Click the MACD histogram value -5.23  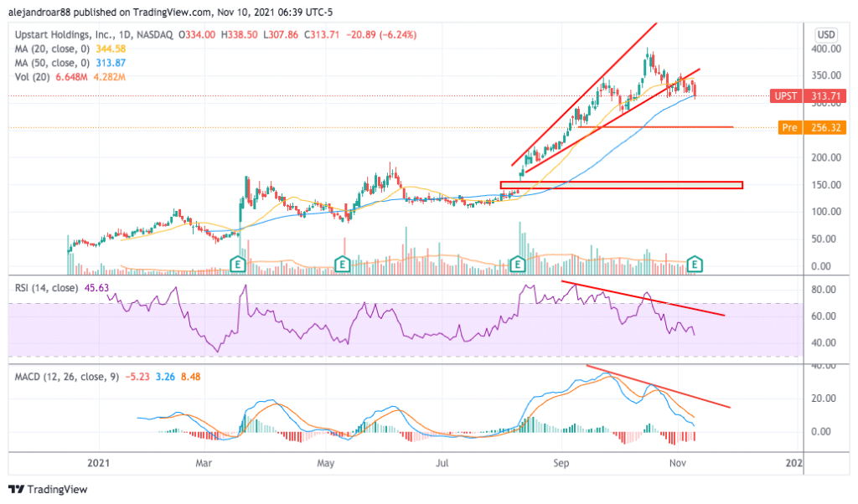point(137,377)
